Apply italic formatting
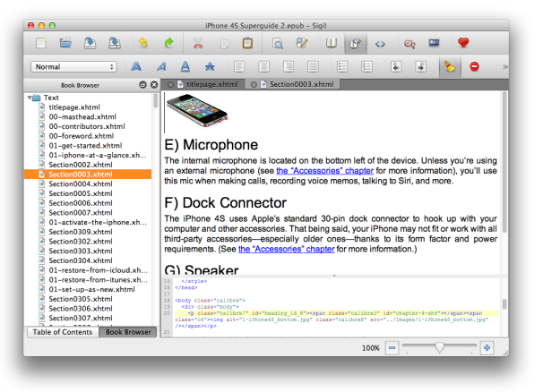The height and width of the screenshot is (392, 543). pos(161,66)
